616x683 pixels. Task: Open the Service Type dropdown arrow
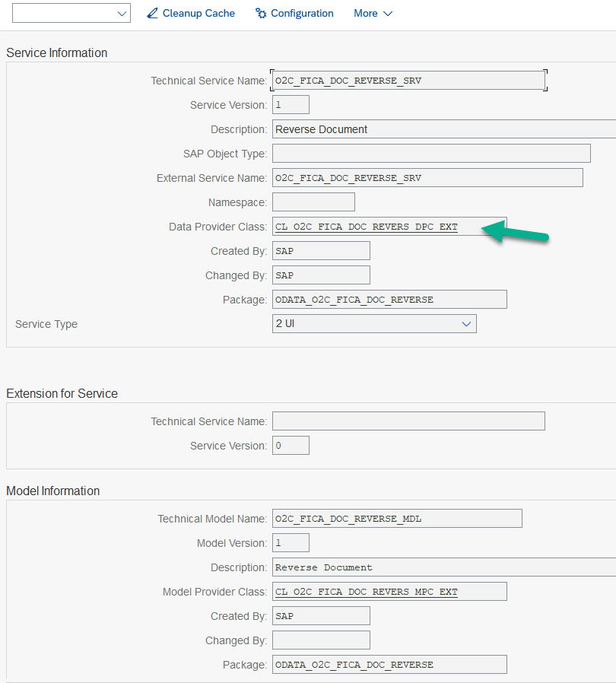[466, 324]
